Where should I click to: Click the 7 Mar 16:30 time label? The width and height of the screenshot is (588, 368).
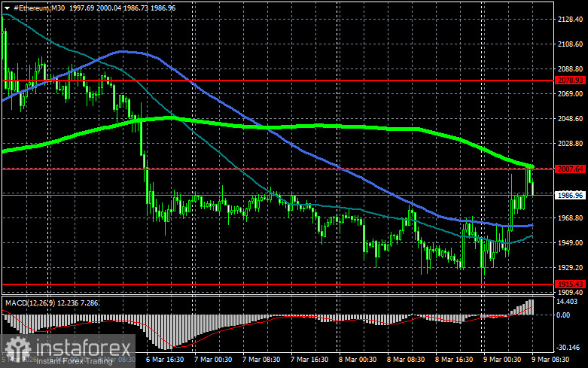[309, 360]
